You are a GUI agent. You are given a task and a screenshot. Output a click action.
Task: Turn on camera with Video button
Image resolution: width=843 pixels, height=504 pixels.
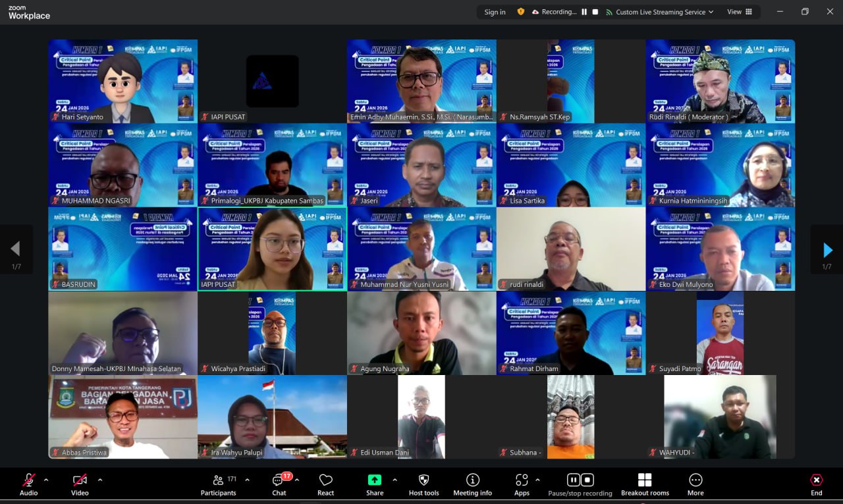pos(80,484)
